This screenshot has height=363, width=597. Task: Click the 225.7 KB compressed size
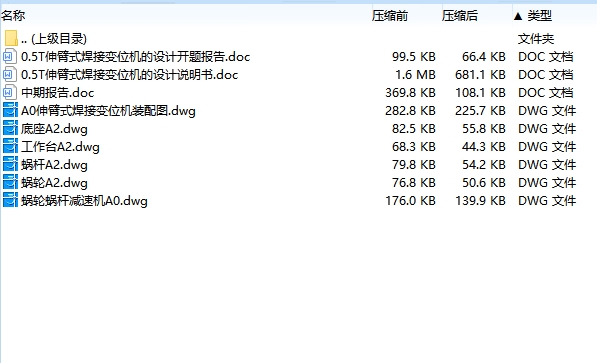point(480,110)
